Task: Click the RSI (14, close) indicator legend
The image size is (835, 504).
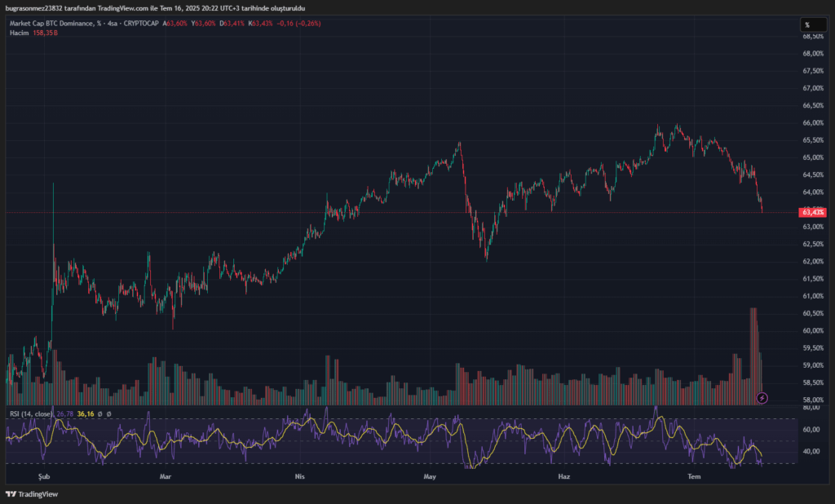Action: (31, 414)
